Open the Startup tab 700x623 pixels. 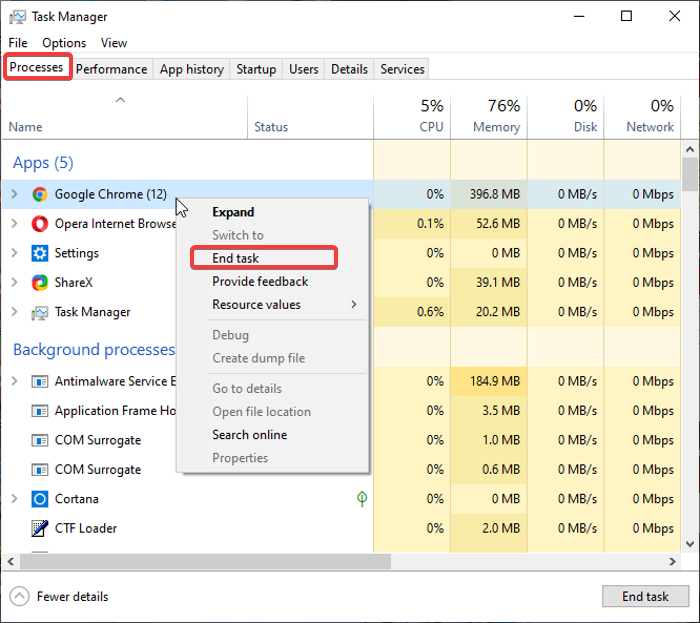pos(256,69)
